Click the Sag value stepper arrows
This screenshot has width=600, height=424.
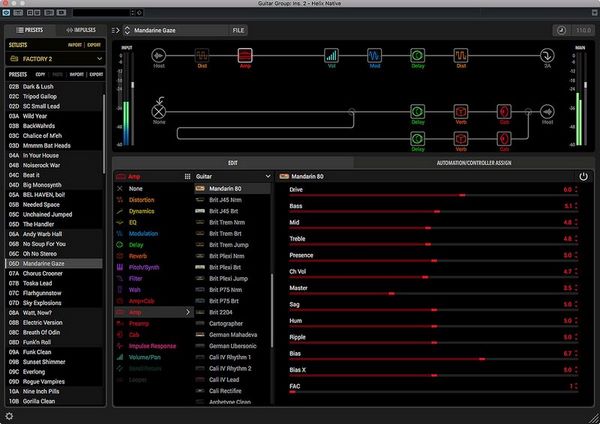tap(576, 304)
